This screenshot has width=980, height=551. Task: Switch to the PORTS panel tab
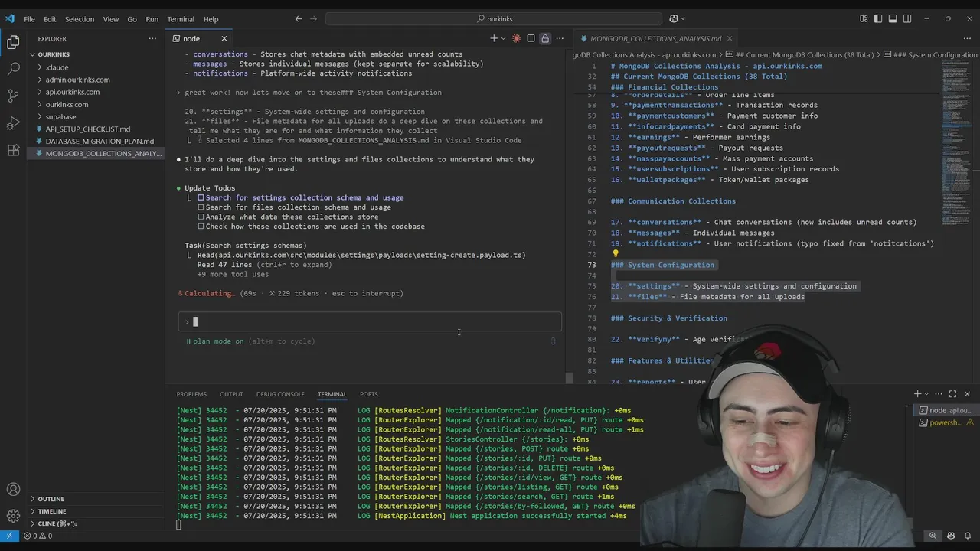pos(369,394)
